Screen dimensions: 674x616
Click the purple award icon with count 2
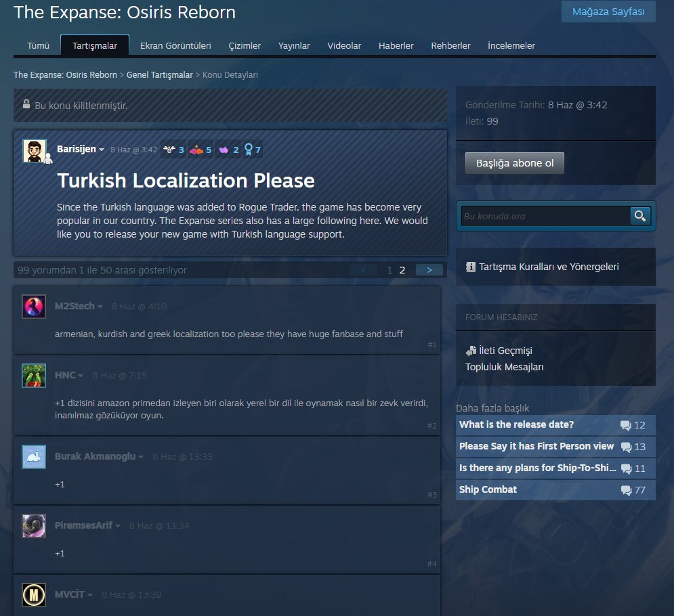(224, 150)
